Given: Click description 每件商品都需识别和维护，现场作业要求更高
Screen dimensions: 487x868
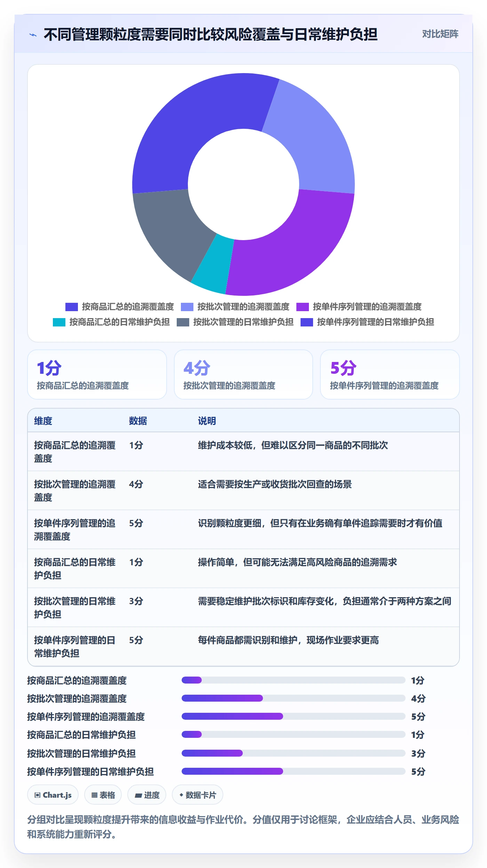Looking at the screenshot, I should point(288,640).
